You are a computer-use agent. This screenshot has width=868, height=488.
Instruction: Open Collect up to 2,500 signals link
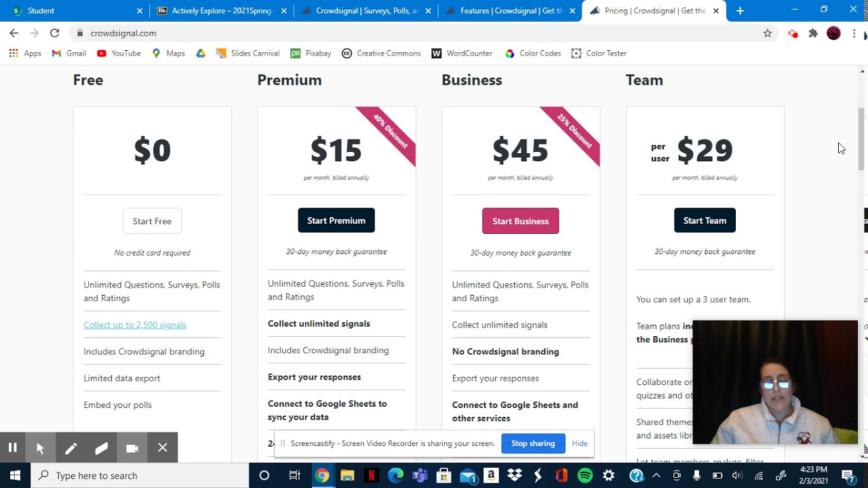pos(135,325)
